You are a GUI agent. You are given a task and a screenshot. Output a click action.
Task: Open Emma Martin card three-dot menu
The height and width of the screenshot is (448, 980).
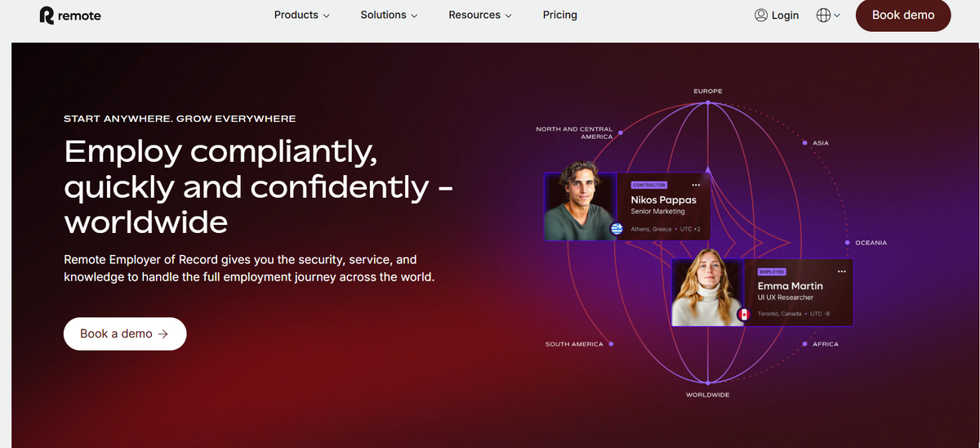842,271
